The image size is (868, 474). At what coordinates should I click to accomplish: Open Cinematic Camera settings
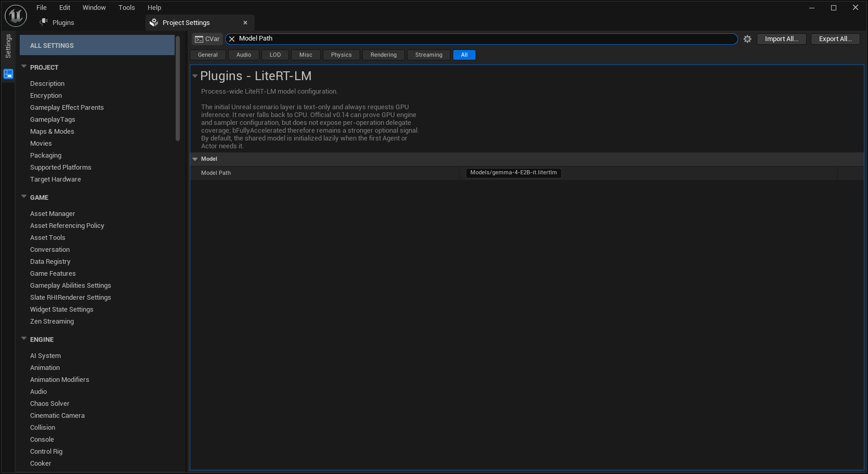pos(57,415)
